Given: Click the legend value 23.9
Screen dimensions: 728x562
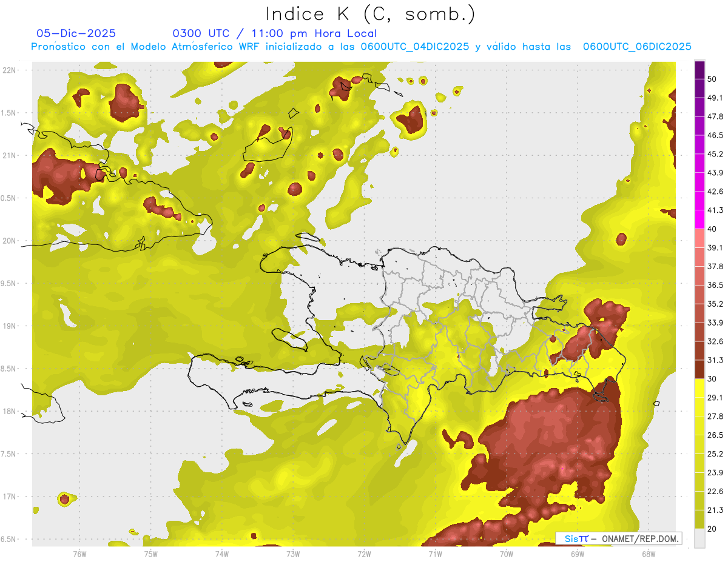Looking at the screenshot, I should 715,473.
